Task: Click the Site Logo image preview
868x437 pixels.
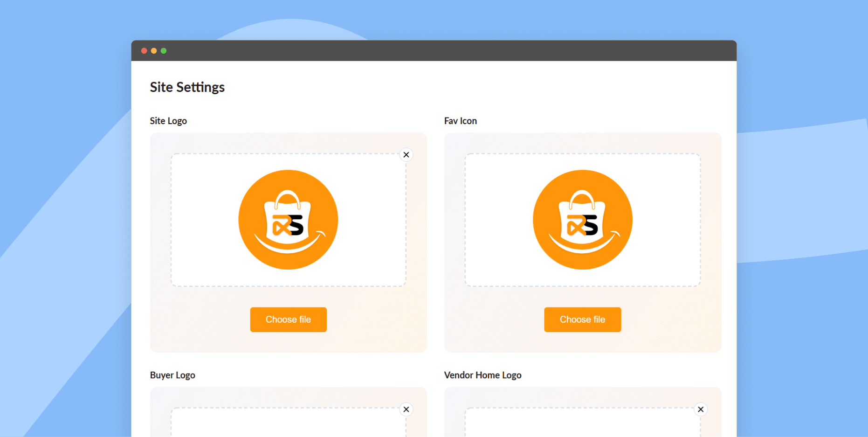Action: [288, 220]
